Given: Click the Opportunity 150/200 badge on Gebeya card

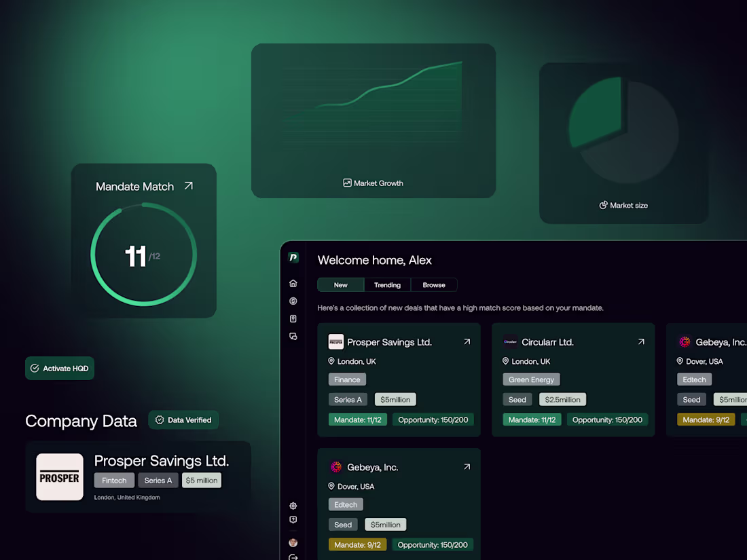Looking at the screenshot, I should point(433,544).
